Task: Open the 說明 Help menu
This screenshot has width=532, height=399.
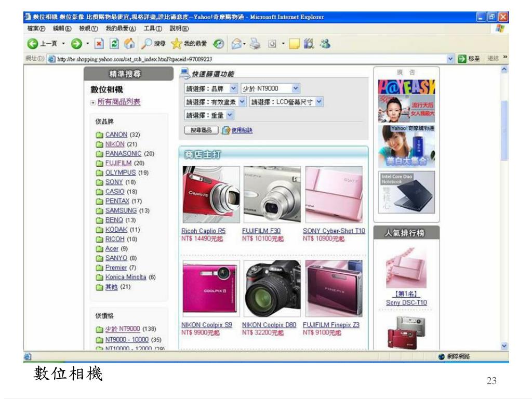Action: coord(179,29)
